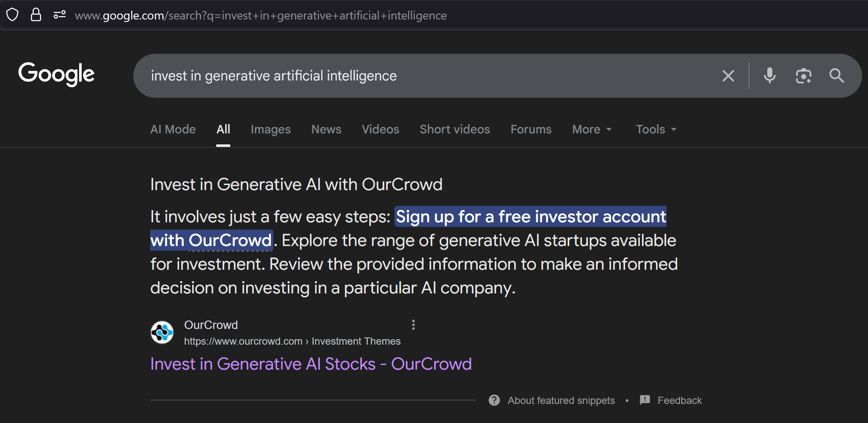The height and width of the screenshot is (423, 868).
Task: Click the ourcrowd.com URL link
Action: click(x=242, y=341)
